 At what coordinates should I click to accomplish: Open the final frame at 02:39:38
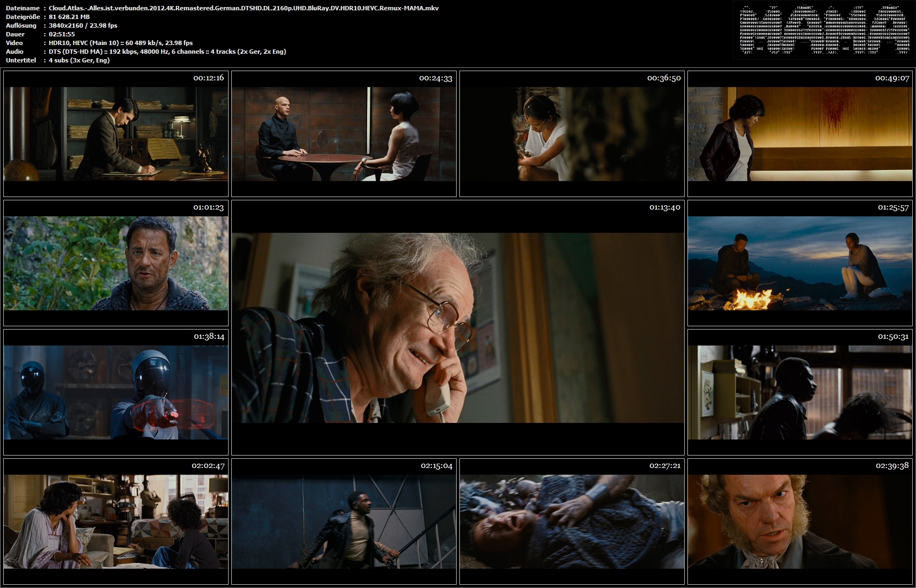coord(800,521)
